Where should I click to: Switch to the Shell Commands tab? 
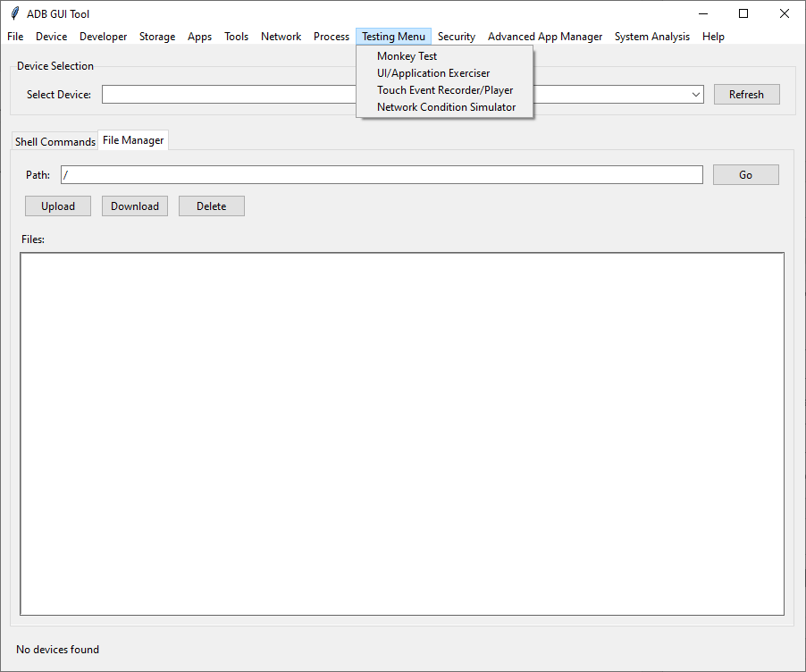click(x=55, y=140)
